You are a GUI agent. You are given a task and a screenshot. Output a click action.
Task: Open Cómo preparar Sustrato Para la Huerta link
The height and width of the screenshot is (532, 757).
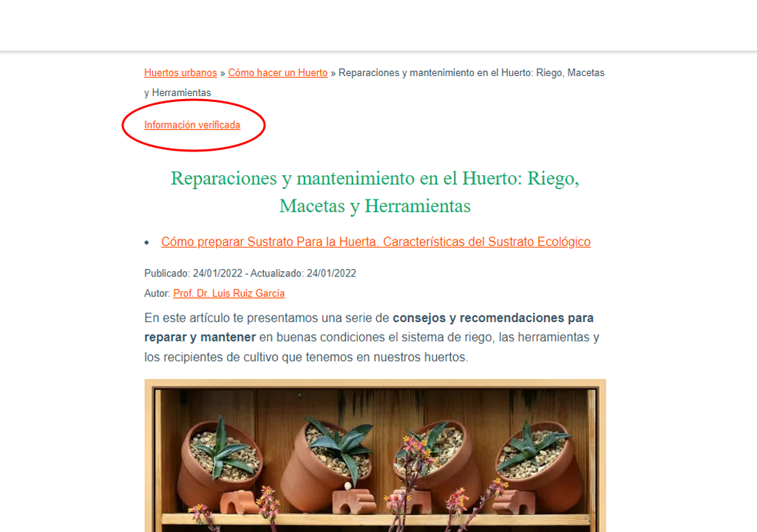click(376, 242)
